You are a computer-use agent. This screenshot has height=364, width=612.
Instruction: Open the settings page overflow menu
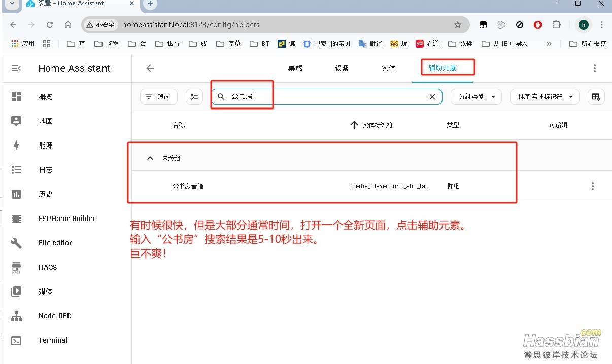(595, 68)
